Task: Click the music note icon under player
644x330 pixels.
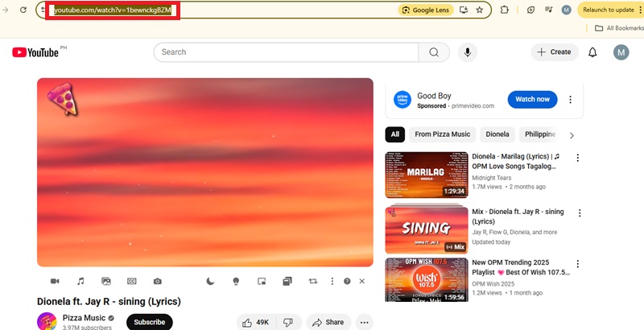Action: pos(80,281)
